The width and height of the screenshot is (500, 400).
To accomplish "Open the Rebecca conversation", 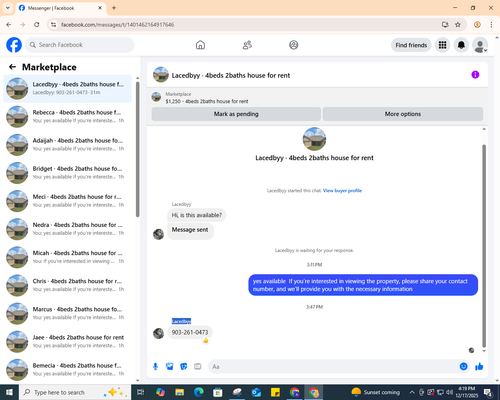I will point(67,116).
